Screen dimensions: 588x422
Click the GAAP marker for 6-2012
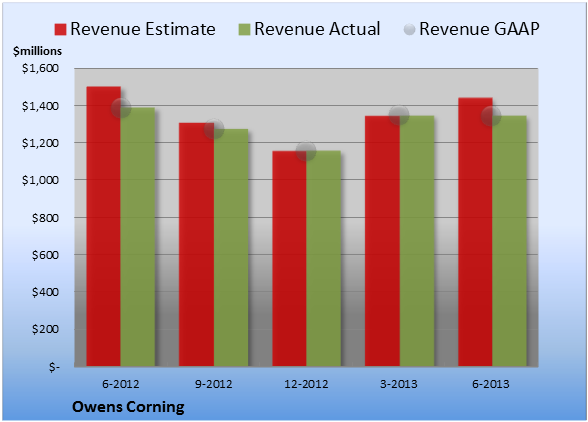(121, 108)
